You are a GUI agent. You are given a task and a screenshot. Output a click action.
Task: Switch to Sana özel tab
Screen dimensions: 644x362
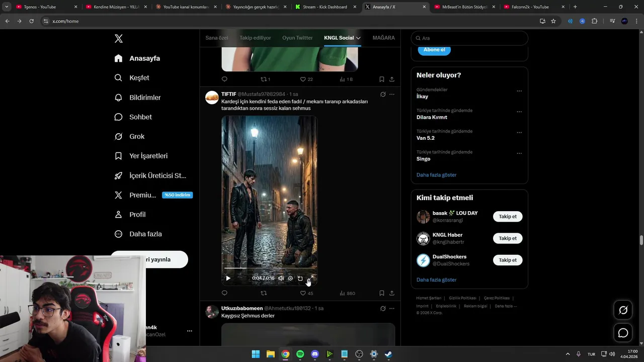[217, 38]
